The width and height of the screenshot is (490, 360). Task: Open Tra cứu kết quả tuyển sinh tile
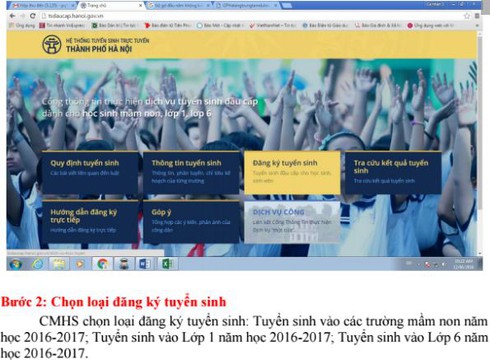(x=393, y=173)
